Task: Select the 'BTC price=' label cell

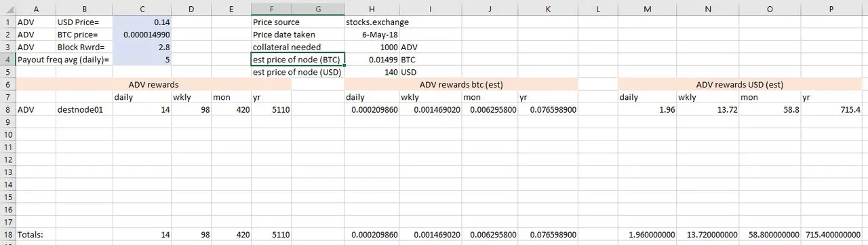Action: tap(84, 35)
